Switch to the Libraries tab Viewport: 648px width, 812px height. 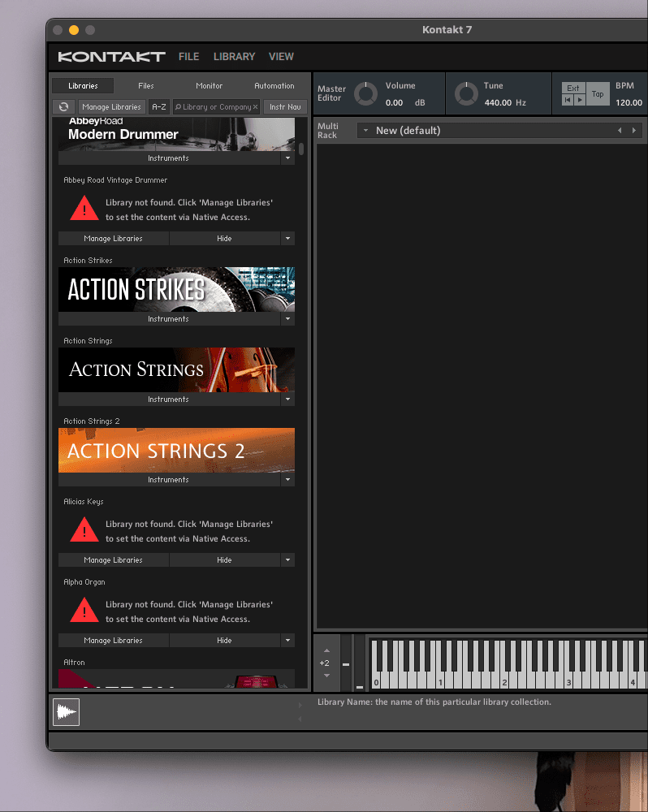[x=83, y=86]
